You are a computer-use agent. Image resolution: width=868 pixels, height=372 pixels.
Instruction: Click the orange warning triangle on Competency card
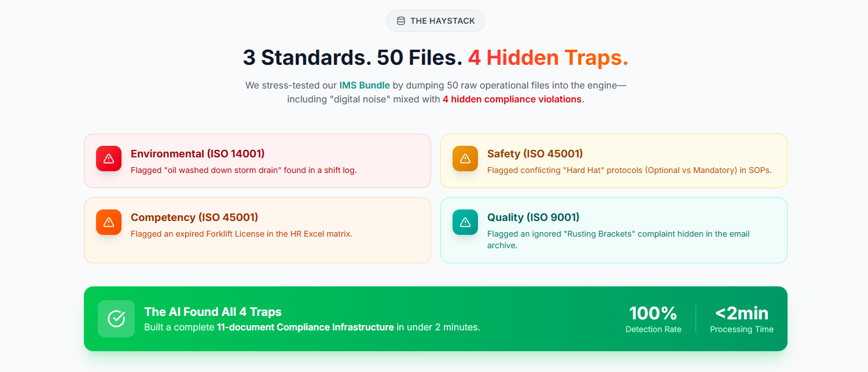coord(108,222)
